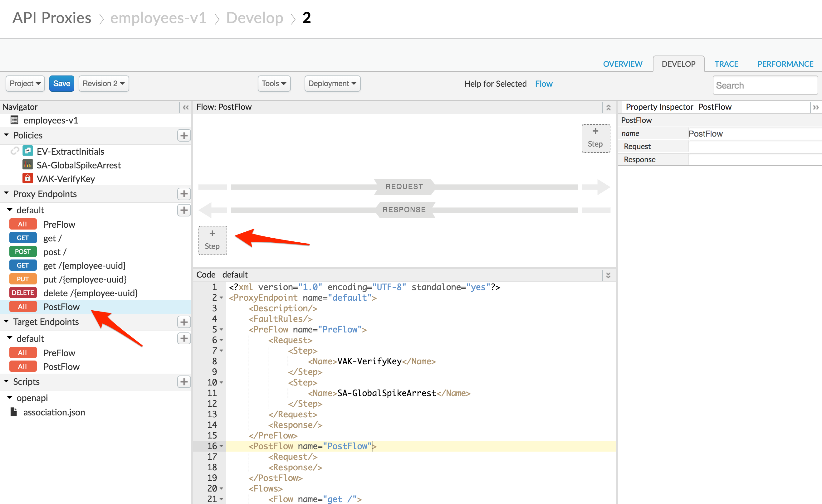Screen dimensions: 822x504
Task: Fold the ProxyEndpoint element at line 2
Action: point(222,297)
